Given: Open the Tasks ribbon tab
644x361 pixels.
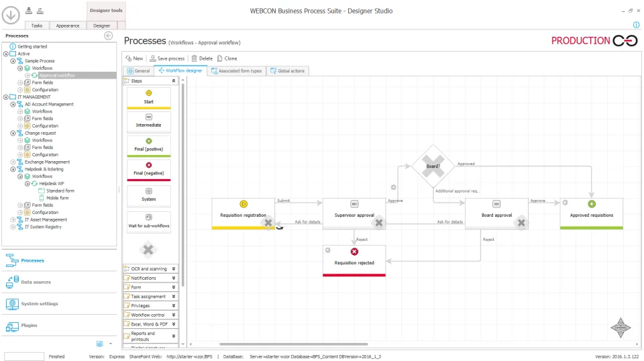Looking at the screenshot, I should 37,25.
